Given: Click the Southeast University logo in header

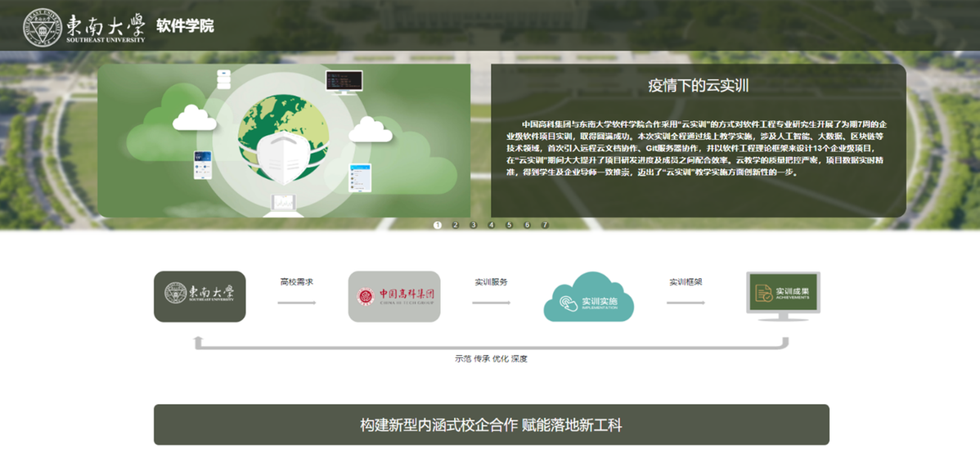Looking at the screenshot, I should pos(83,26).
